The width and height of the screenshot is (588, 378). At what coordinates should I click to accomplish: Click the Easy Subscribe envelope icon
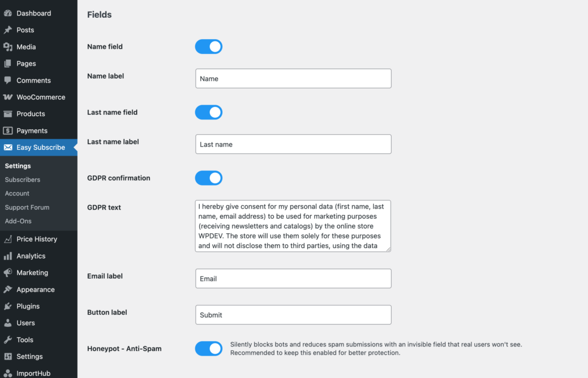[7, 148]
